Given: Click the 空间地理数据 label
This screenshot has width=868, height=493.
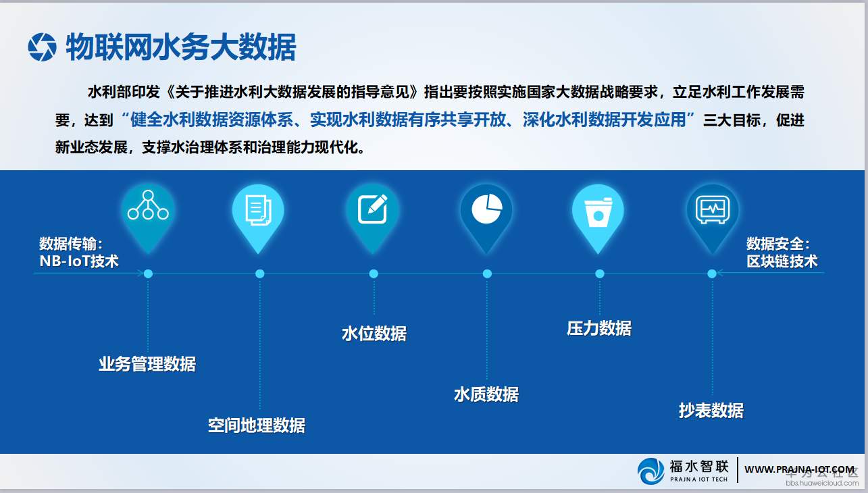Looking at the screenshot, I should (x=257, y=425).
